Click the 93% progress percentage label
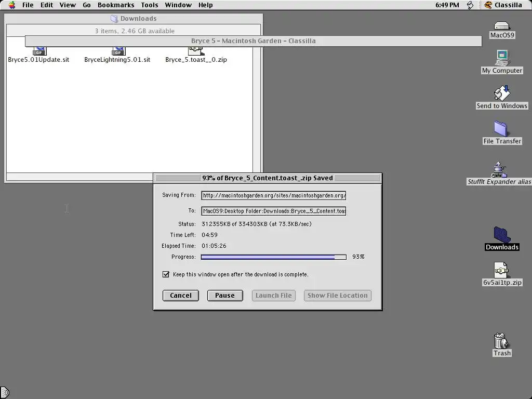The width and height of the screenshot is (532, 399). (x=358, y=257)
